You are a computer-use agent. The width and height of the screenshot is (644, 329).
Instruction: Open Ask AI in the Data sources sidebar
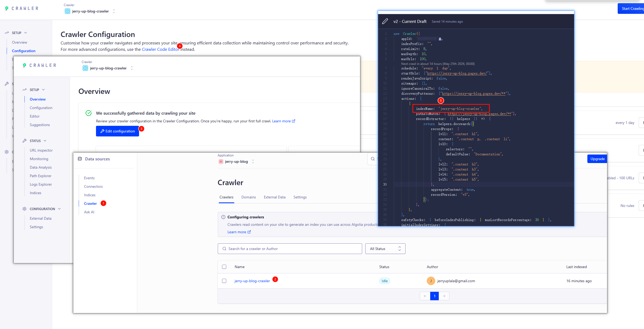tap(89, 212)
